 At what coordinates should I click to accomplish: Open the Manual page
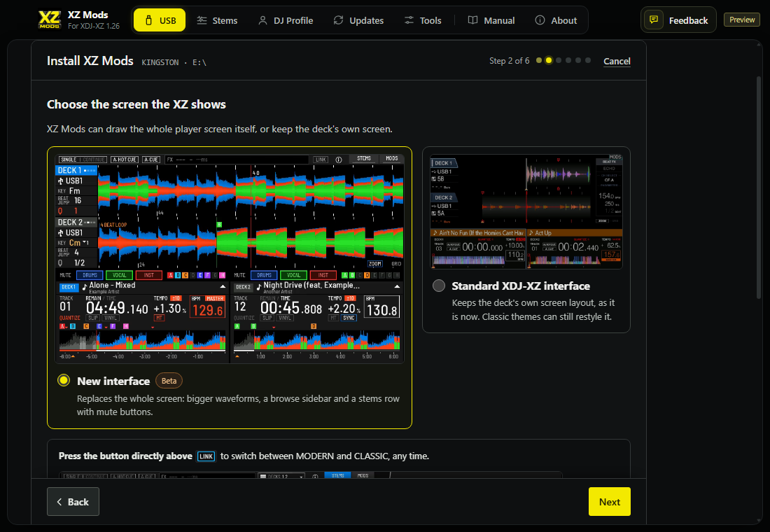(491, 20)
